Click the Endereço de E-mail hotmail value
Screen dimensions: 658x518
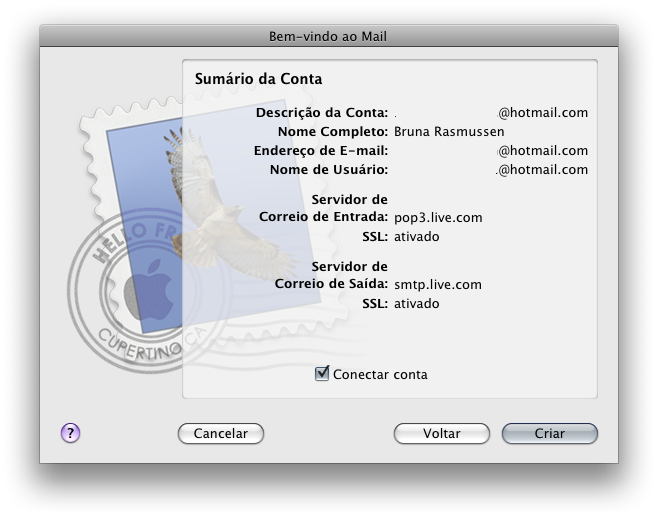(x=543, y=151)
